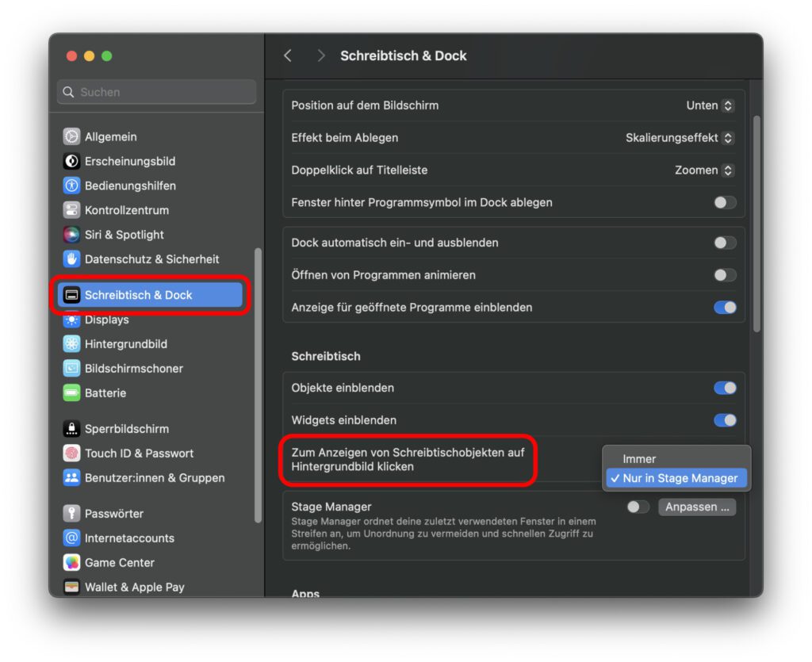This screenshot has height=662, width=812.
Task: Click the Game Center icon
Action: pyautogui.click(x=71, y=563)
